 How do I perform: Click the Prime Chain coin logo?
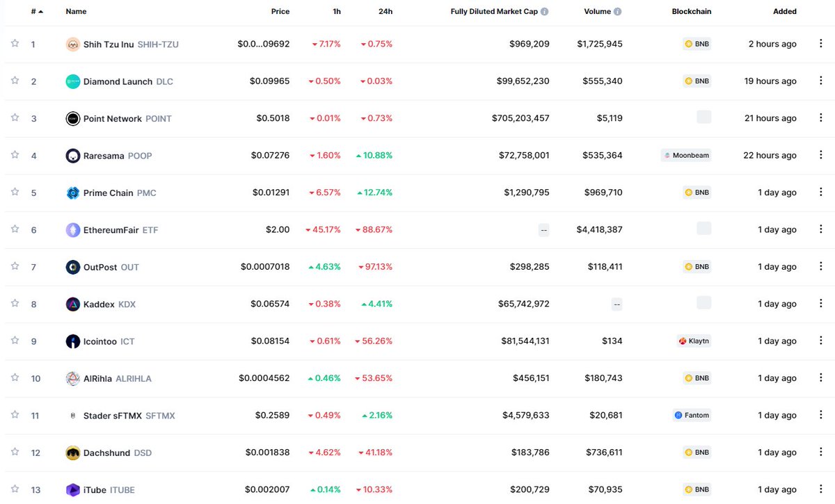[x=73, y=193]
